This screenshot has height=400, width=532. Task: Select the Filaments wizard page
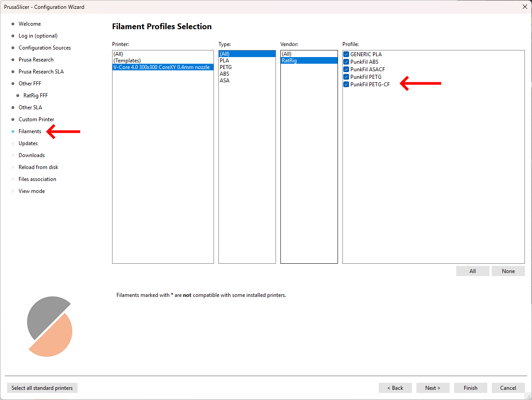coord(30,131)
